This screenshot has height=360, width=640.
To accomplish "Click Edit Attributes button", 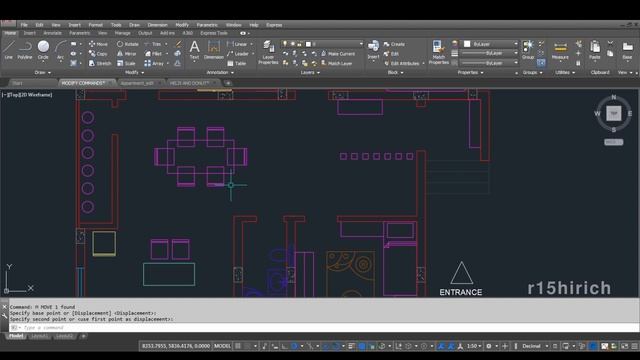I will (402, 63).
